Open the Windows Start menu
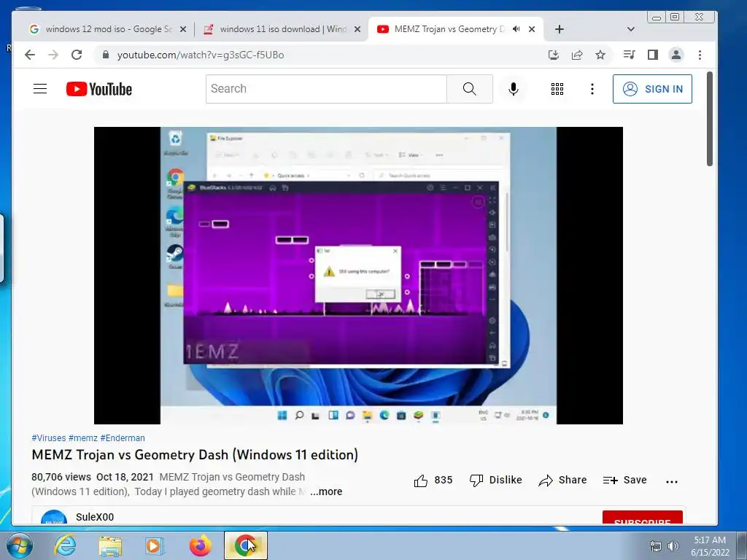This screenshot has height=560, width=747. [x=20, y=545]
